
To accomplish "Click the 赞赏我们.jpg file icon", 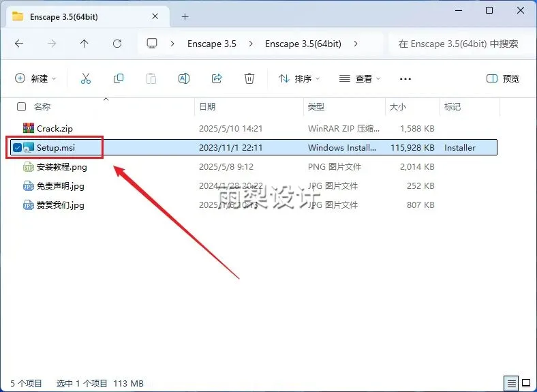I will pos(29,205).
